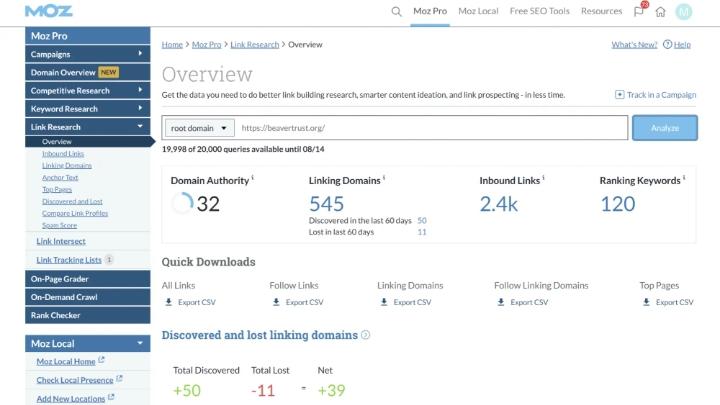Open Spam Score sidebar link

60,225
